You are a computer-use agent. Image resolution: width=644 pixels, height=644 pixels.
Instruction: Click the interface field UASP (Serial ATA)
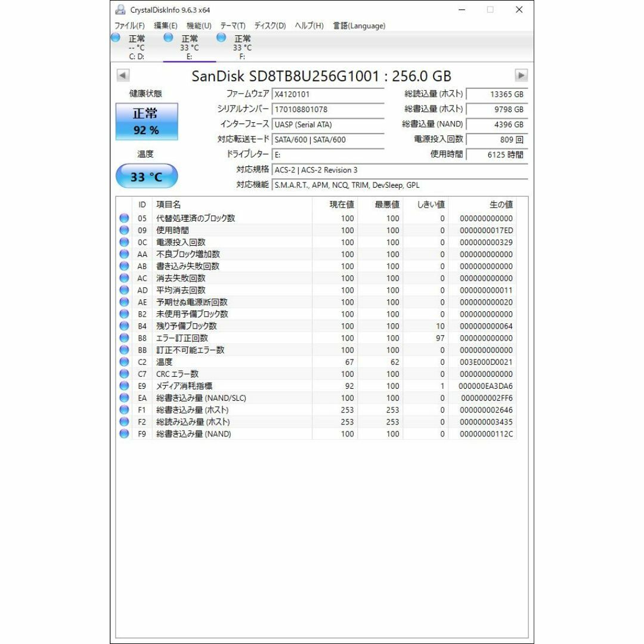pyautogui.click(x=328, y=125)
